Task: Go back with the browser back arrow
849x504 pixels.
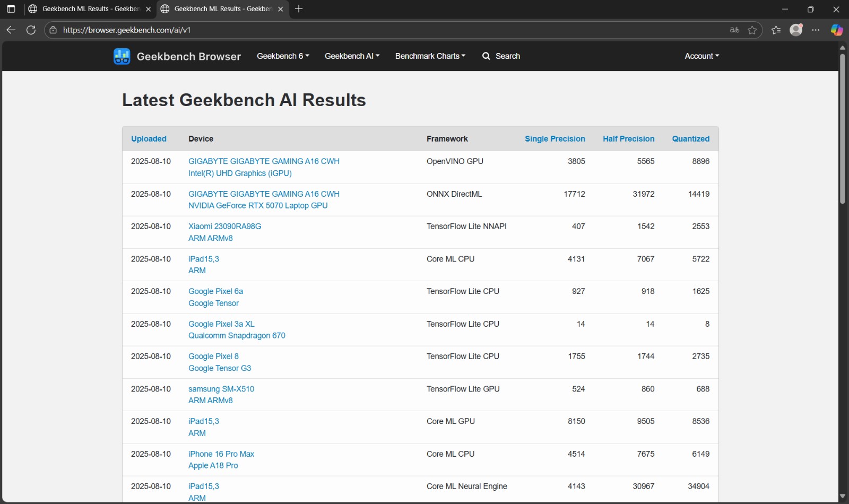Action: 11,30
